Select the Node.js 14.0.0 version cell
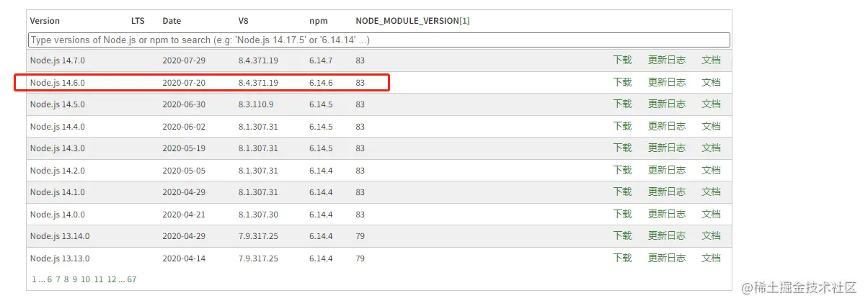868x306 pixels. 57,215
